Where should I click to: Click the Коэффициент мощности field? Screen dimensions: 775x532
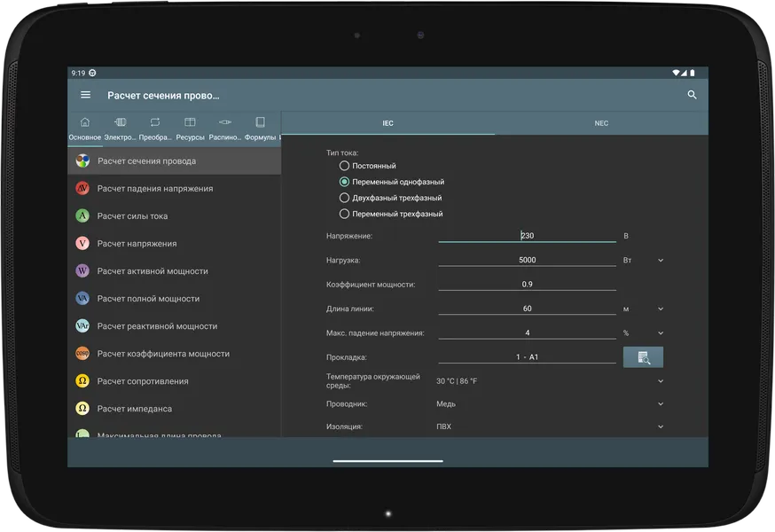pyautogui.click(x=527, y=284)
